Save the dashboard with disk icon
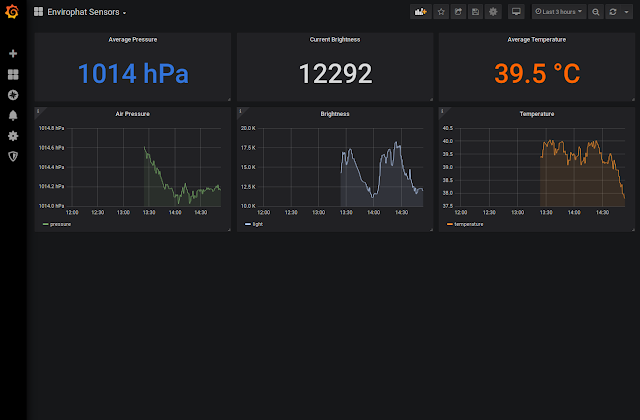The image size is (640, 420). click(x=476, y=12)
